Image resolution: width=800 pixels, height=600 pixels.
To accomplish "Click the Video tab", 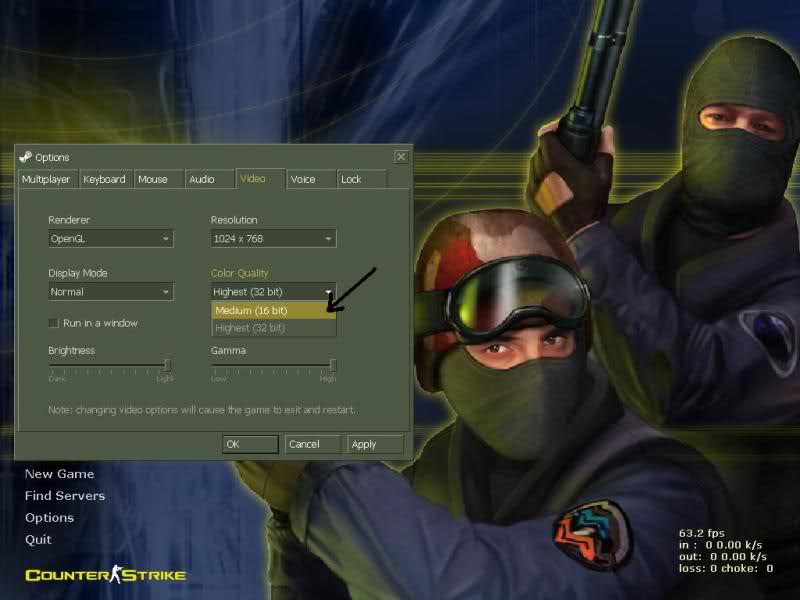I will (x=260, y=179).
